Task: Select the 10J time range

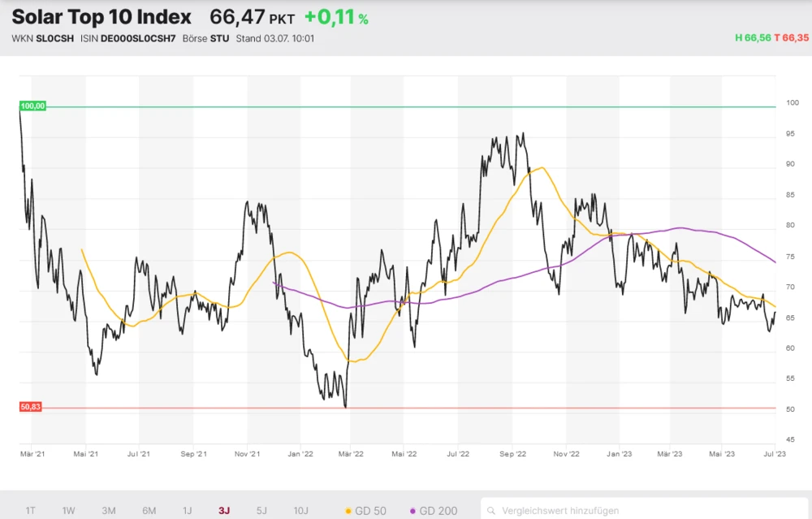Action: (301, 511)
